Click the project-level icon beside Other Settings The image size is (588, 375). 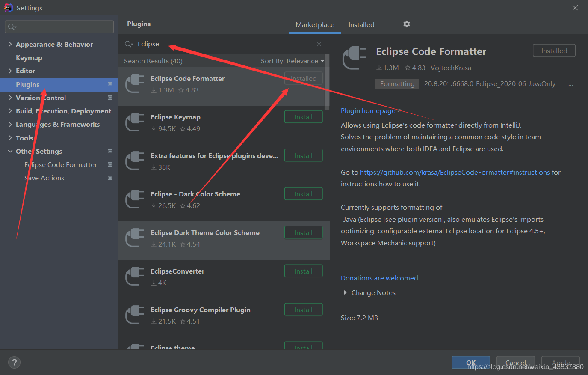110,151
